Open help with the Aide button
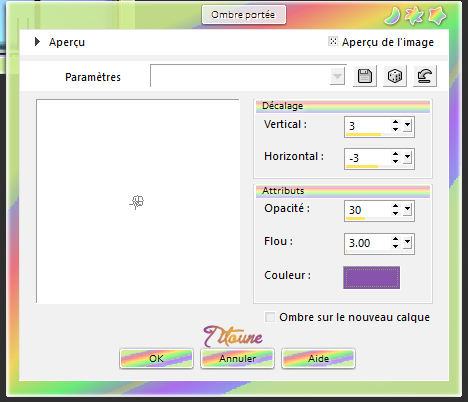This screenshot has width=468, height=402. (318, 359)
